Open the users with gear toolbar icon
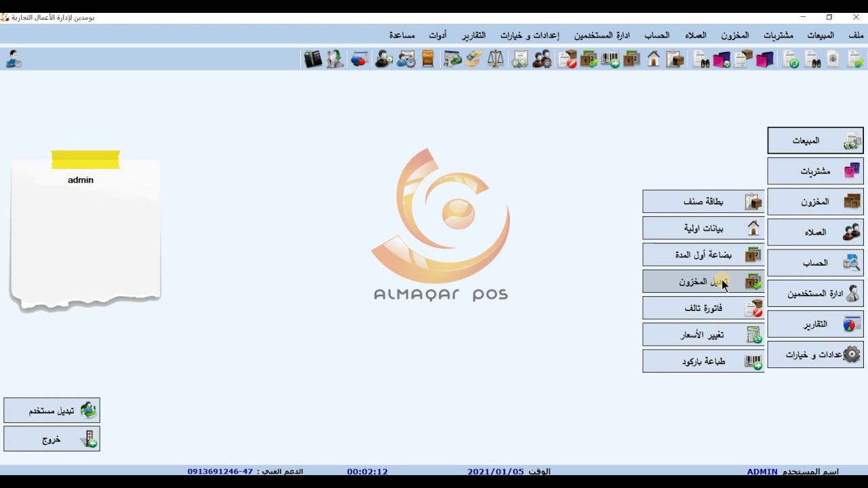 (542, 60)
